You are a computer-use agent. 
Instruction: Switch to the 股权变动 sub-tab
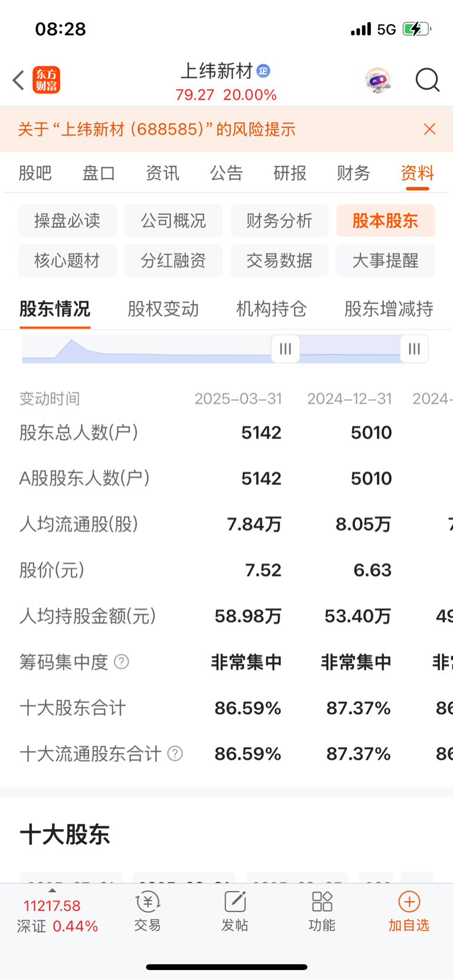(x=163, y=309)
